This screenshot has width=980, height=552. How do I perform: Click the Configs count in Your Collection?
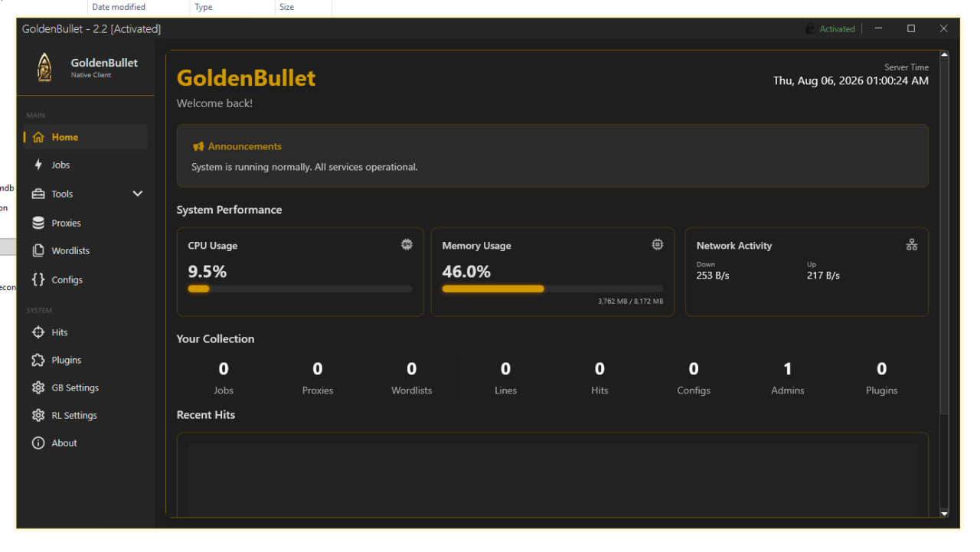pos(694,369)
